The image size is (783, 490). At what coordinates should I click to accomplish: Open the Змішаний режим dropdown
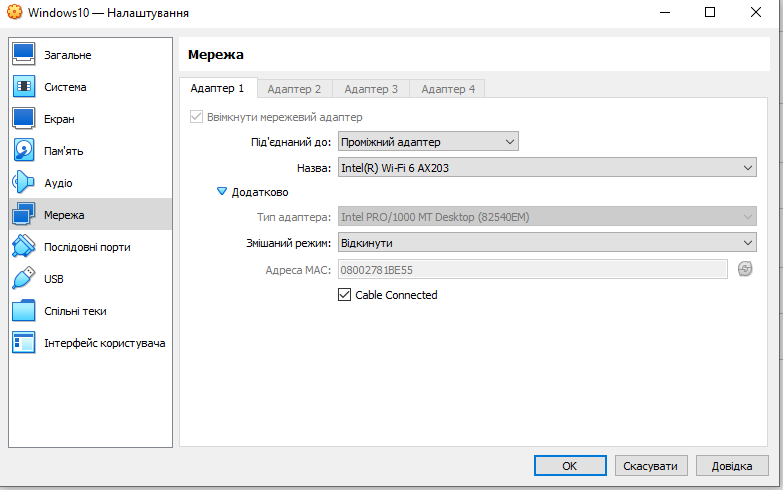[547, 243]
